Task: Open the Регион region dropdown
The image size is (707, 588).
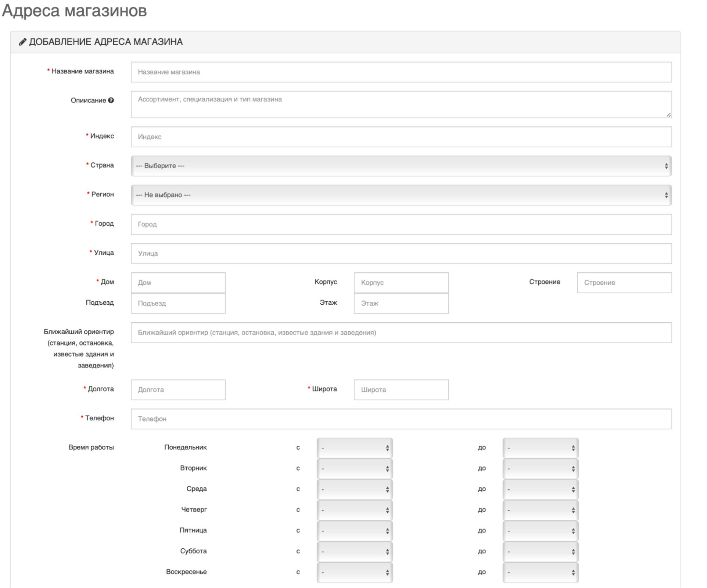Action: [x=401, y=195]
